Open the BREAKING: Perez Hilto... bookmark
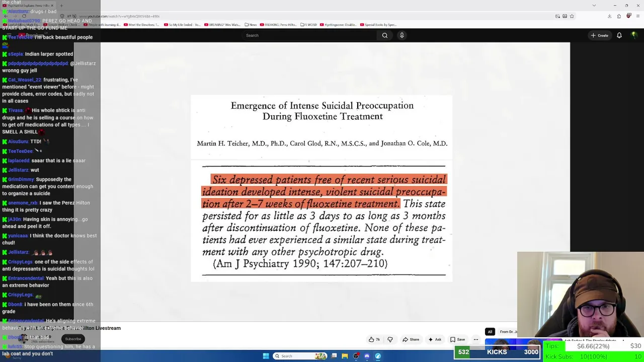The image size is (644, 362). tap(279, 25)
